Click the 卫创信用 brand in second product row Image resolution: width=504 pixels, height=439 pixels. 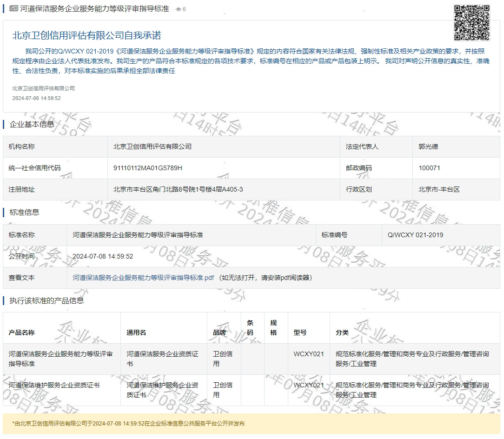[223, 390]
